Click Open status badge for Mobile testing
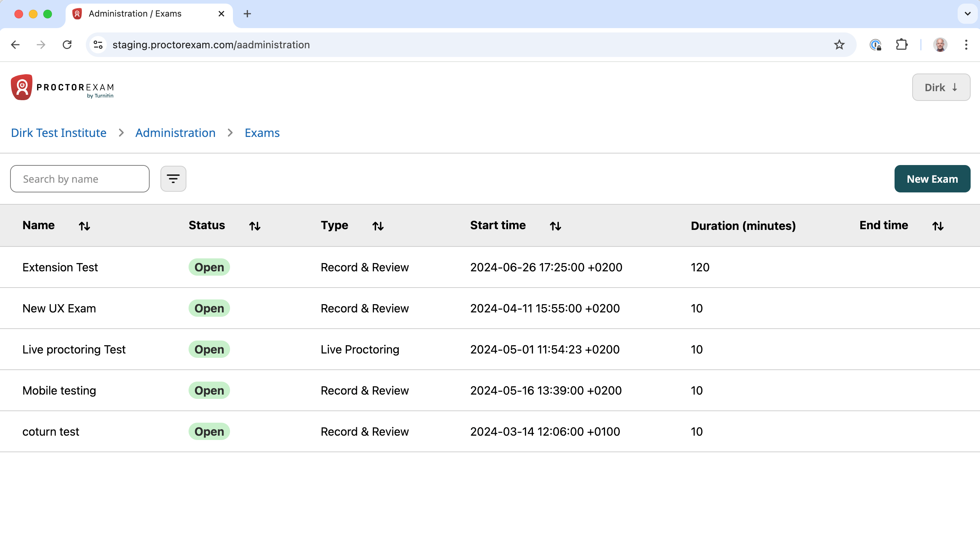Screen dimensions: 980x547 (x=209, y=390)
